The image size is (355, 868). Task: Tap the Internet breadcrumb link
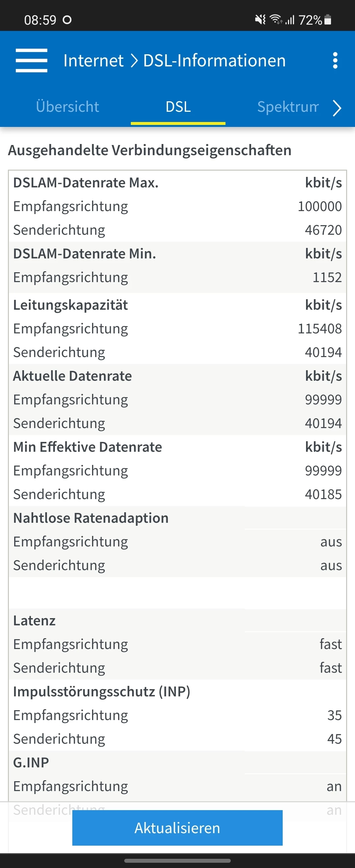(93, 60)
